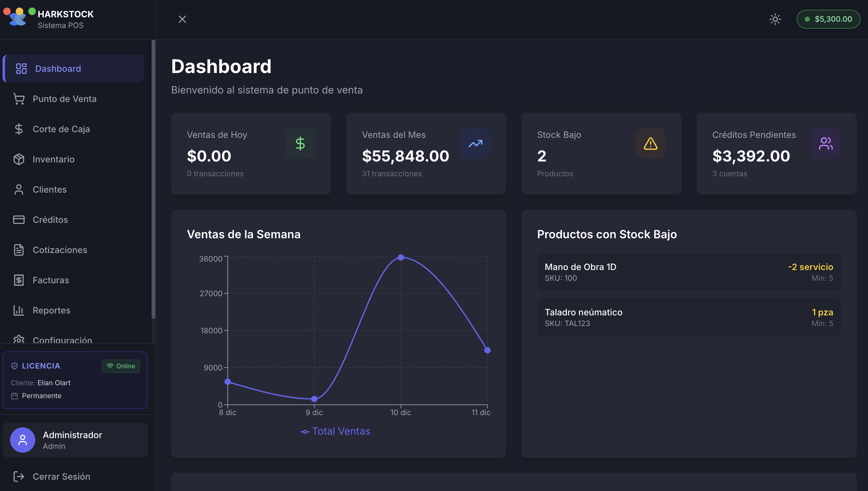
Task: Go to Corte de Caja
Action: pyautogui.click(x=61, y=129)
